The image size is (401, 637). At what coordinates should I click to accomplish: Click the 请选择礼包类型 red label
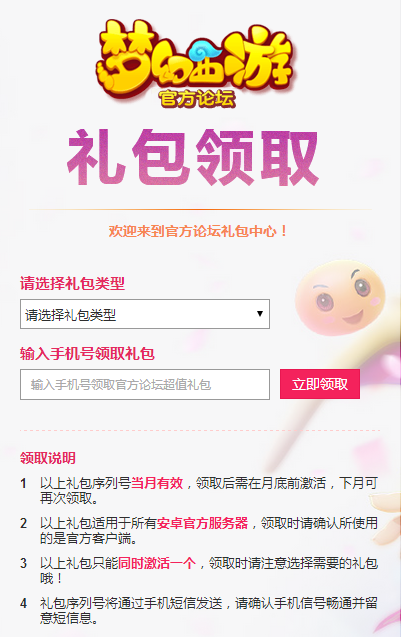point(72,283)
